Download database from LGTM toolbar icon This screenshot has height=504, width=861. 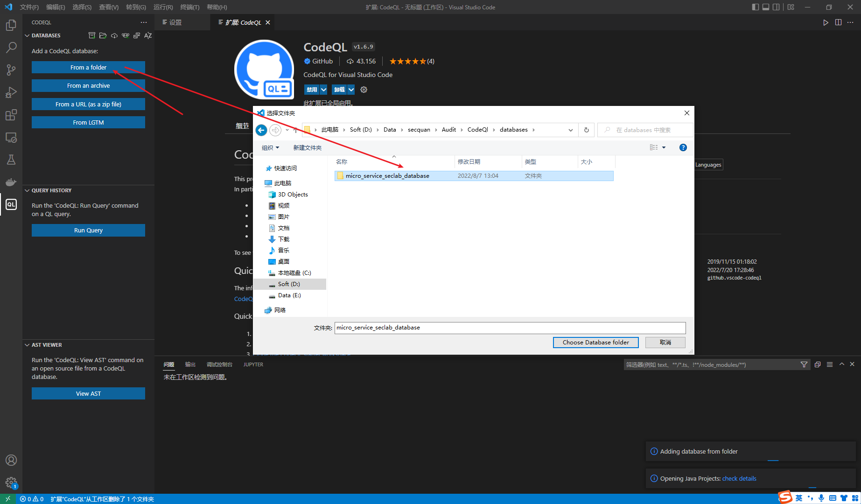click(x=126, y=35)
